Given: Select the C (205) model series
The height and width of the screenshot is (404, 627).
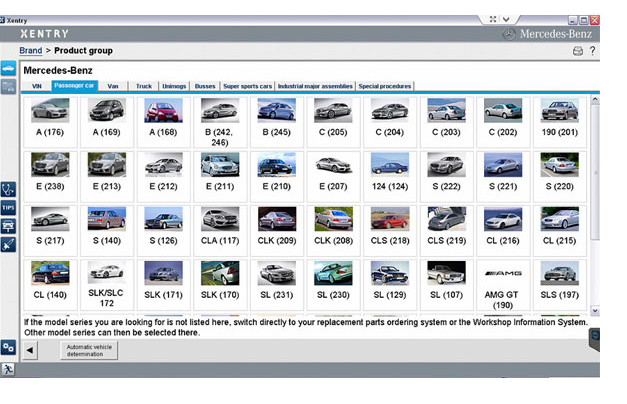Looking at the screenshot, I should click(333, 122).
